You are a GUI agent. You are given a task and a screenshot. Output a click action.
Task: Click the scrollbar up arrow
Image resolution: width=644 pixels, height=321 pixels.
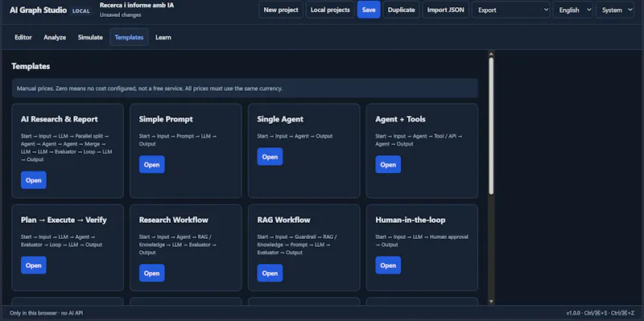[x=491, y=54]
